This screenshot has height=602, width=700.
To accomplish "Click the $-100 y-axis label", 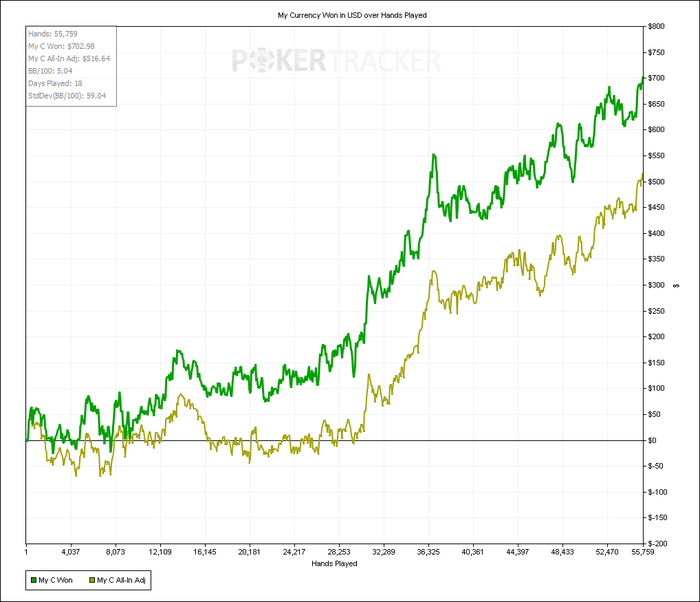I will tap(657, 492).
